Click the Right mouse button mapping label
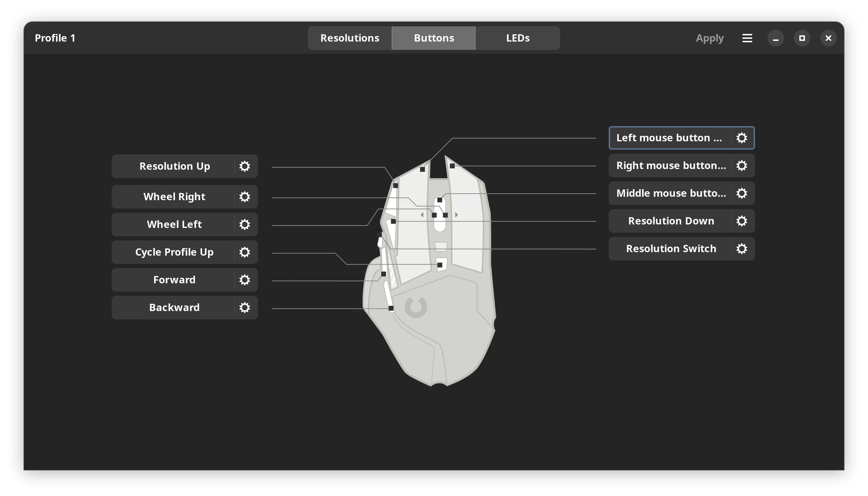 pos(671,166)
